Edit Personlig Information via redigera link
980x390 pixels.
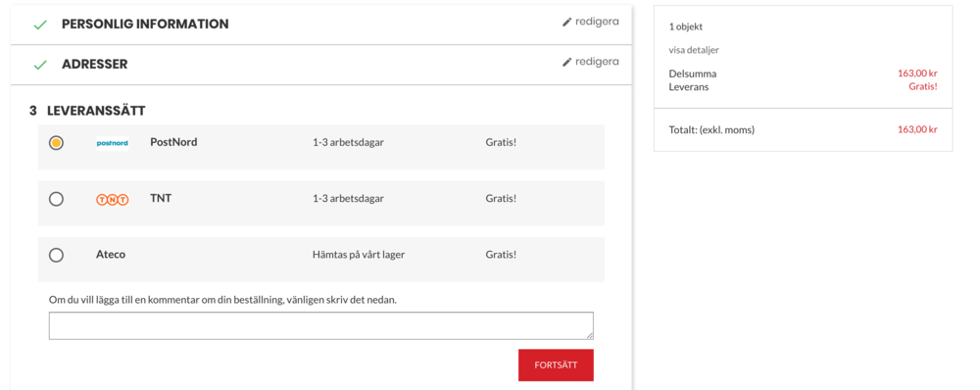591,22
